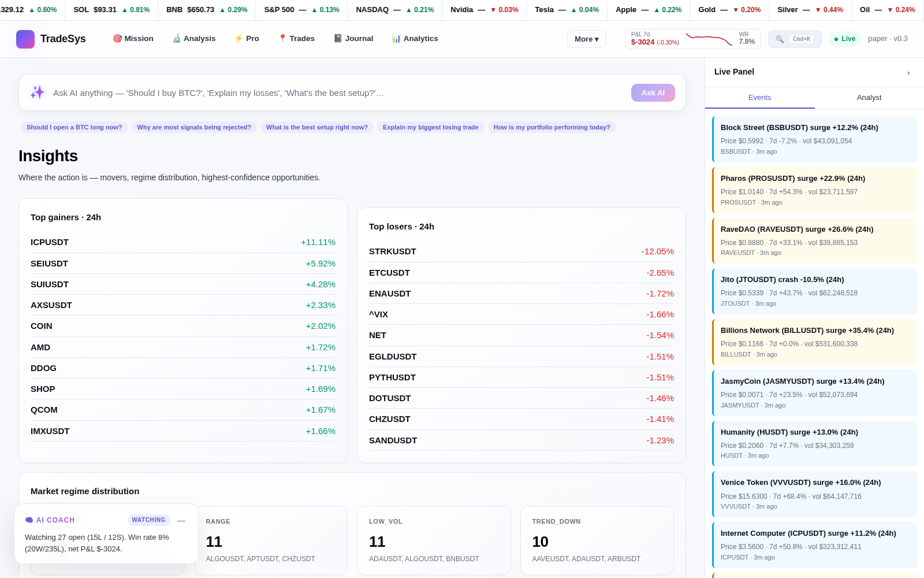Select the COIN row in Top gainers
924x578 pixels.
coord(183,326)
